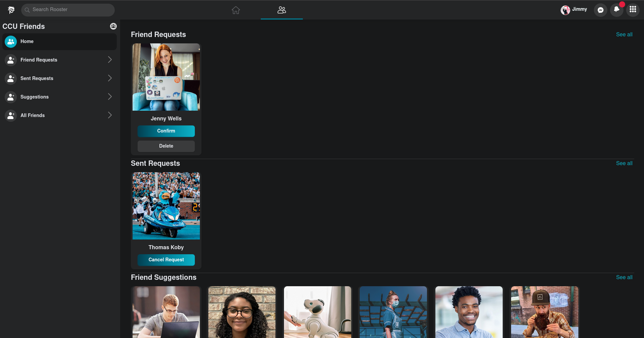Click the Search Rooster field
644x338 pixels.
tap(68, 10)
